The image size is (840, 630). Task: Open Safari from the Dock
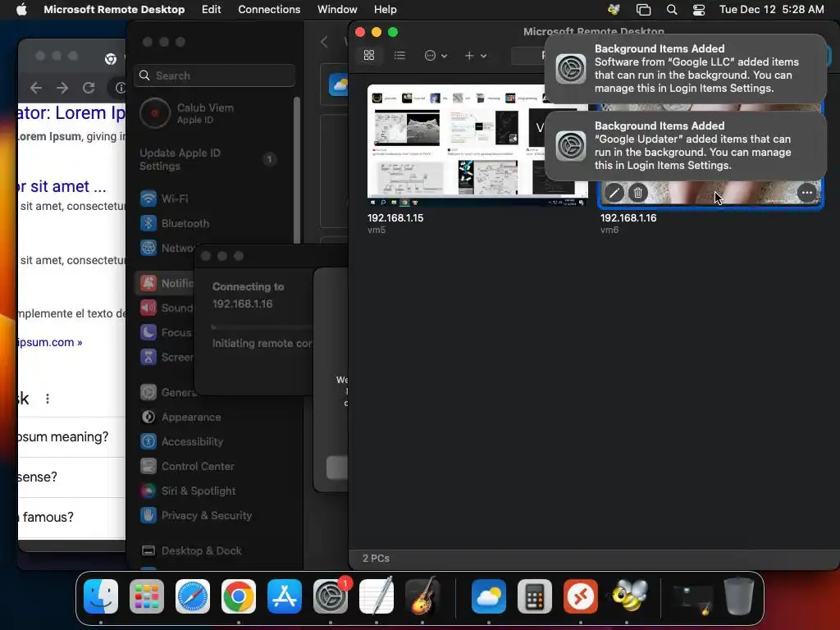(193, 596)
